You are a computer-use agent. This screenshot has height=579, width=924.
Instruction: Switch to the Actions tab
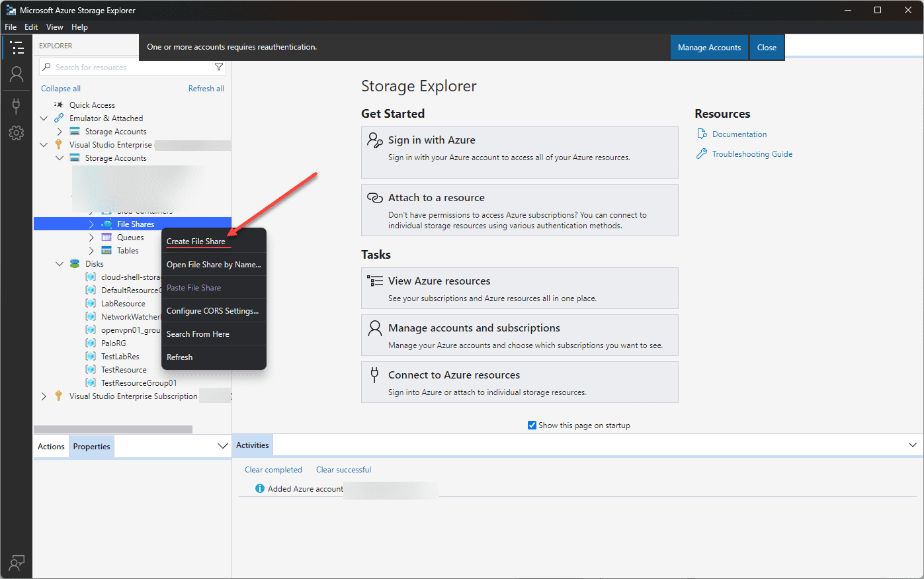click(x=51, y=446)
